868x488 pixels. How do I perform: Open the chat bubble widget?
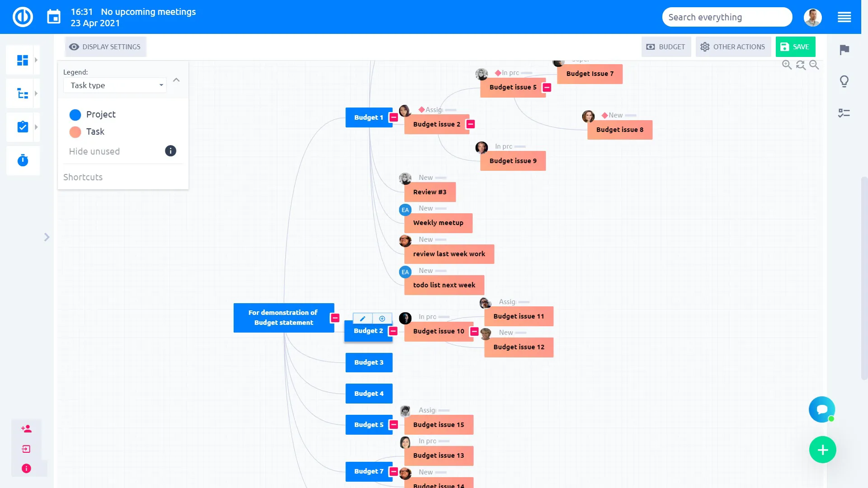822,409
